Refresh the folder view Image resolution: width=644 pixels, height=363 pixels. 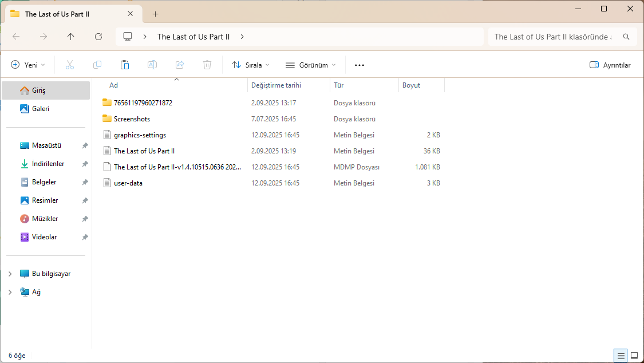(98, 37)
